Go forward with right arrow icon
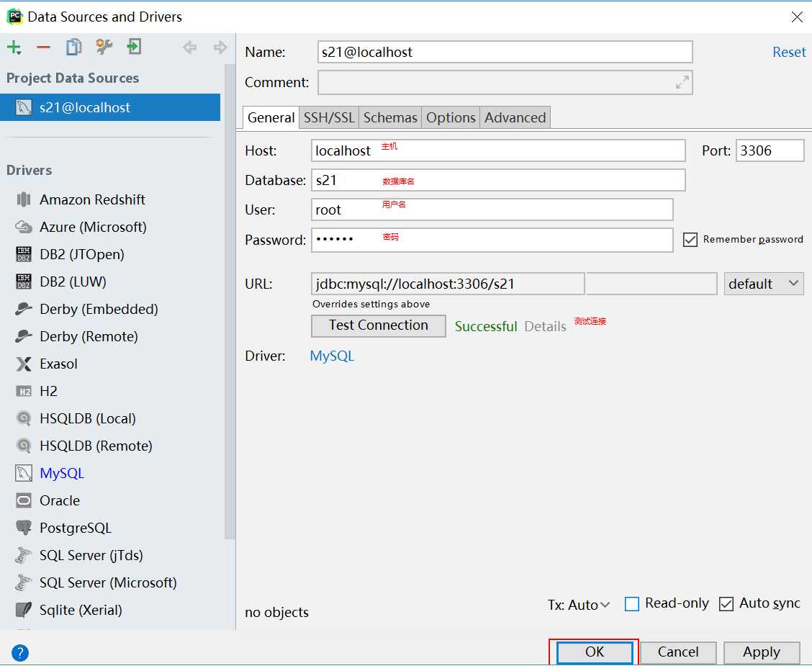The width and height of the screenshot is (812, 671). pyautogui.click(x=220, y=48)
